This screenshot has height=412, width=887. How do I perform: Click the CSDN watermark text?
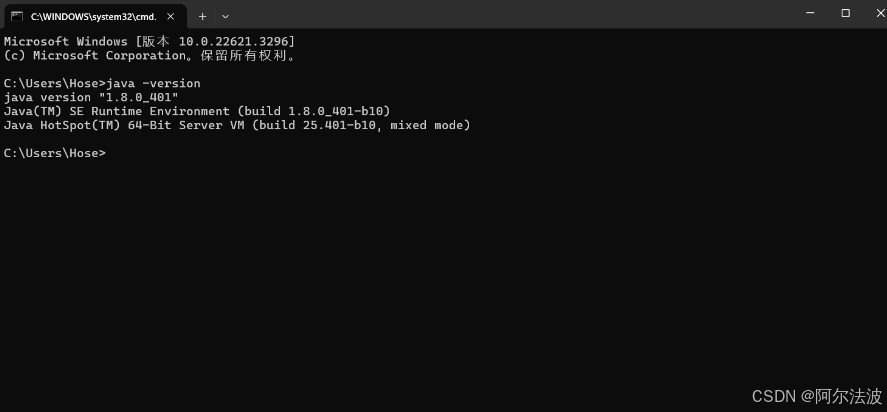pyautogui.click(x=773, y=396)
